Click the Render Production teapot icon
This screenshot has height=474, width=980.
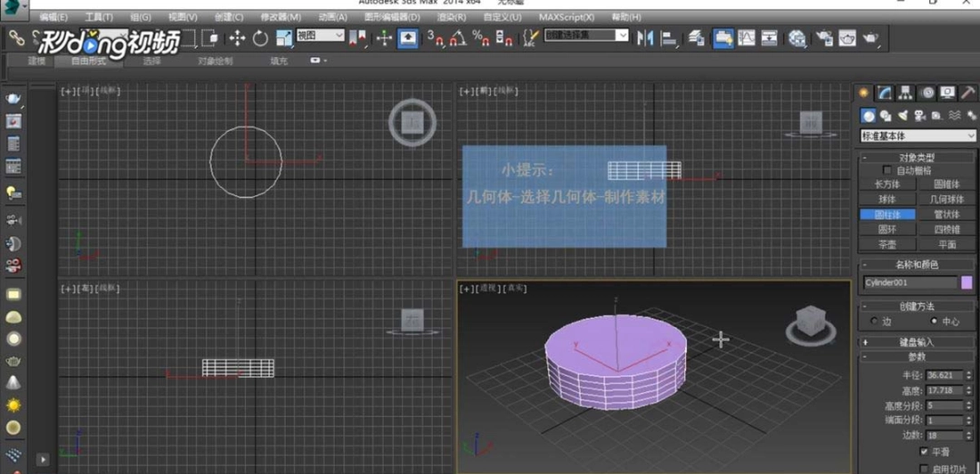coord(870,39)
